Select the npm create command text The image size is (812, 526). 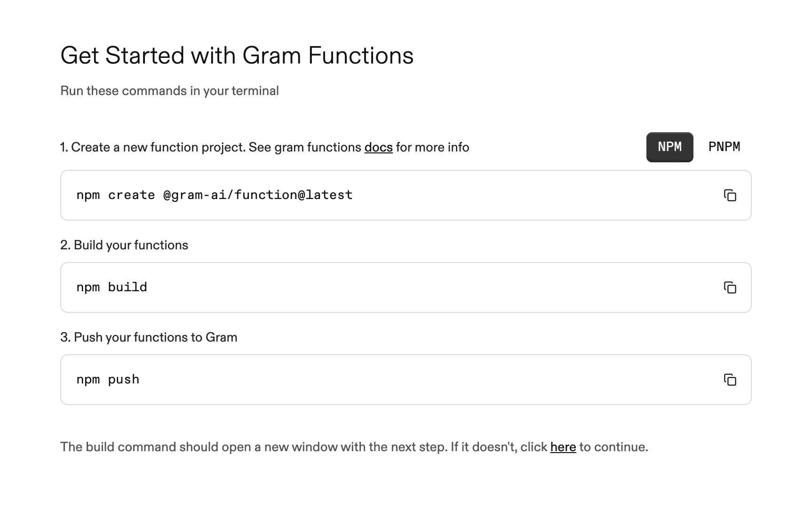click(x=215, y=195)
